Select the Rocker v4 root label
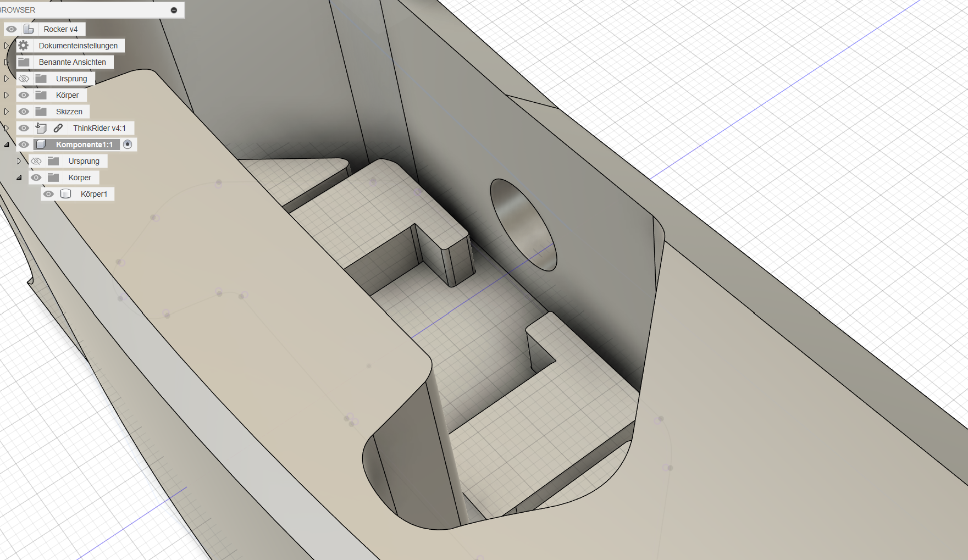Viewport: 968px width, 560px height. [60, 29]
